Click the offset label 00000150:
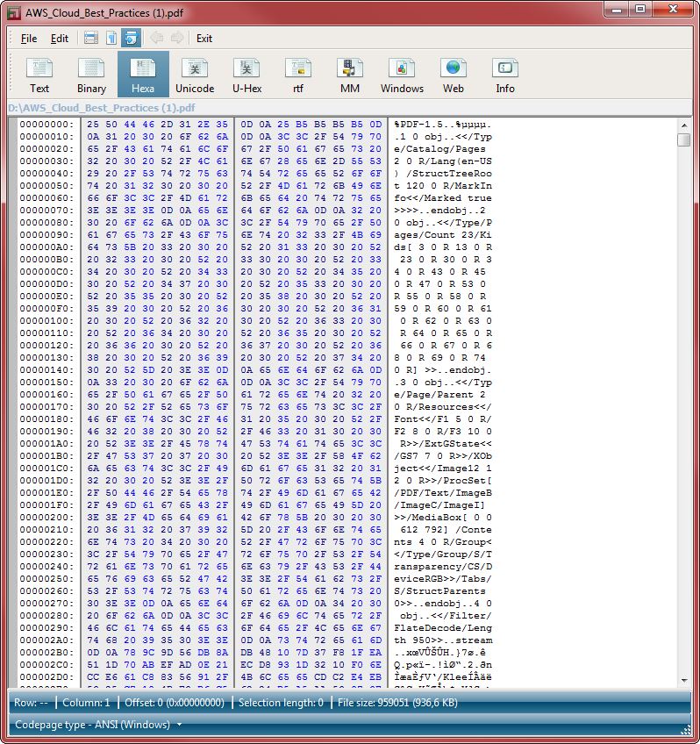Screen dimensions: 700x744 coord(47,383)
